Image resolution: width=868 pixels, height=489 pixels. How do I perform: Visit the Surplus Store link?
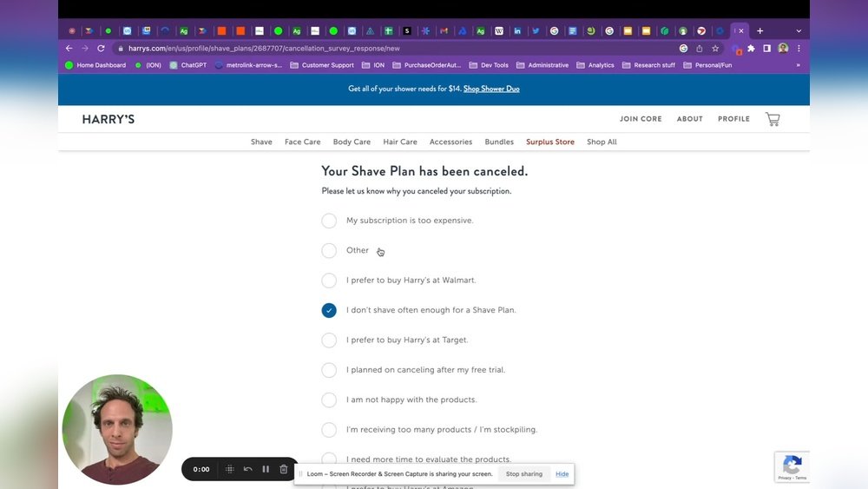(x=549, y=142)
